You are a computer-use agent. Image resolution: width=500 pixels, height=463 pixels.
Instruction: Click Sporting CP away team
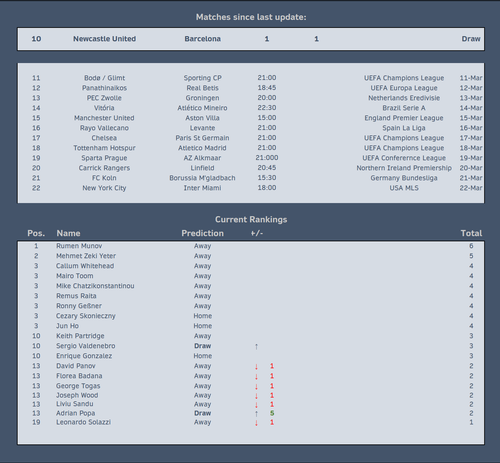tap(202, 78)
